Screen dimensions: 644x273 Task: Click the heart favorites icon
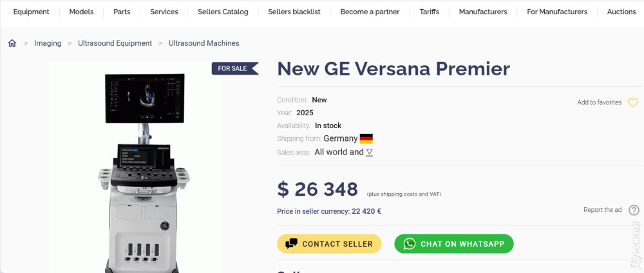[632, 102]
